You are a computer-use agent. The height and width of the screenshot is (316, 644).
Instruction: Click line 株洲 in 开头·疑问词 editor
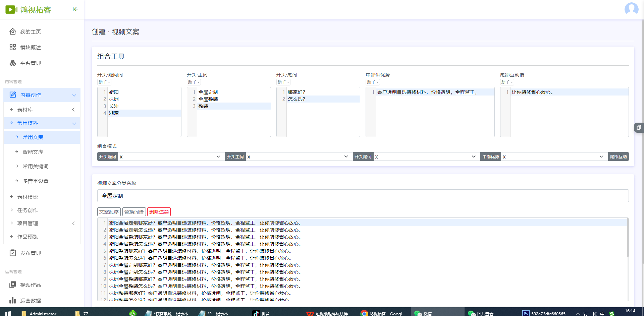144,99
